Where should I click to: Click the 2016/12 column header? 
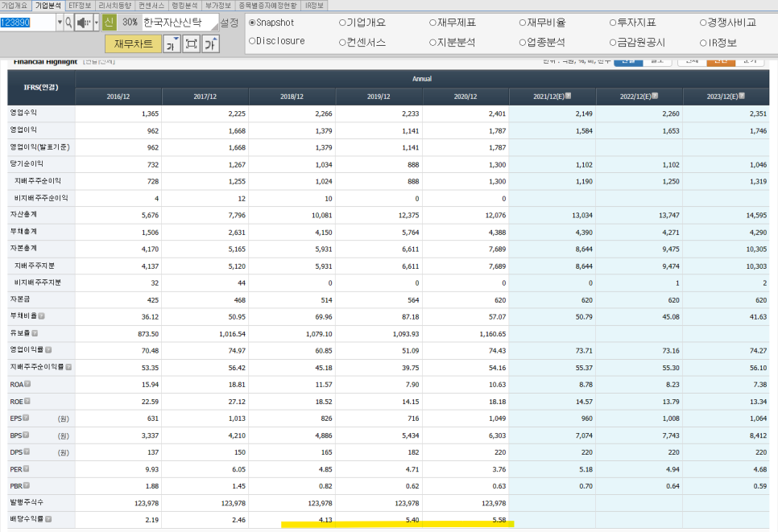[x=118, y=97]
